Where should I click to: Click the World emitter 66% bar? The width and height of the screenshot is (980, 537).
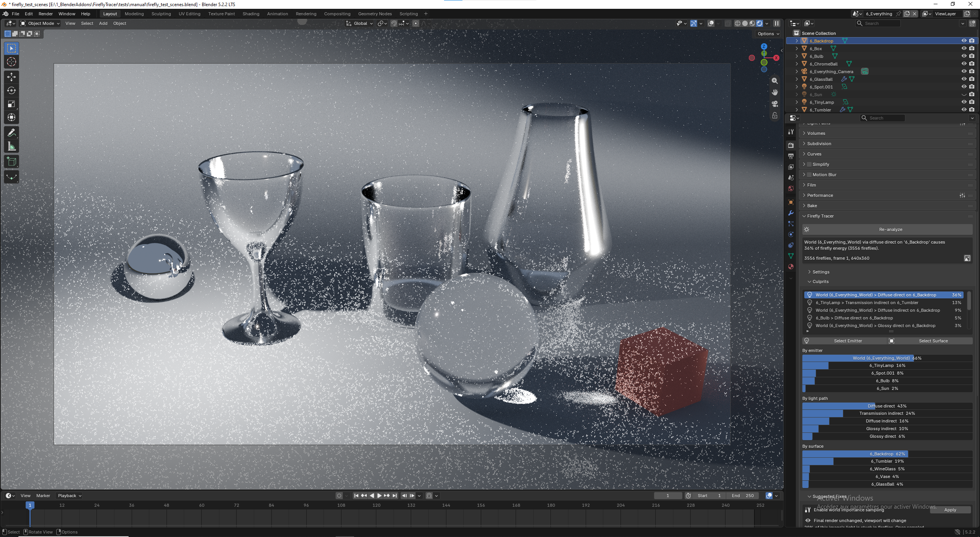point(887,358)
